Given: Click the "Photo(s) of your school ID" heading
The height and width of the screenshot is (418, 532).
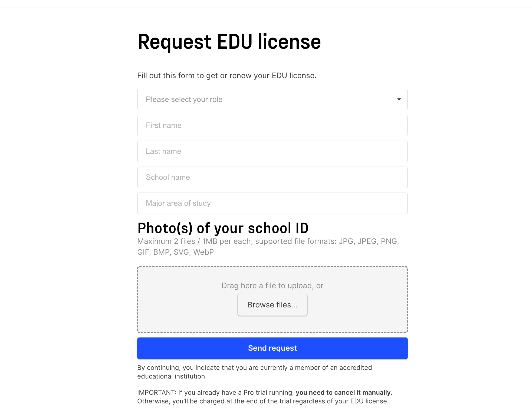Looking at the screenshot, I should (x=223, y=228).
